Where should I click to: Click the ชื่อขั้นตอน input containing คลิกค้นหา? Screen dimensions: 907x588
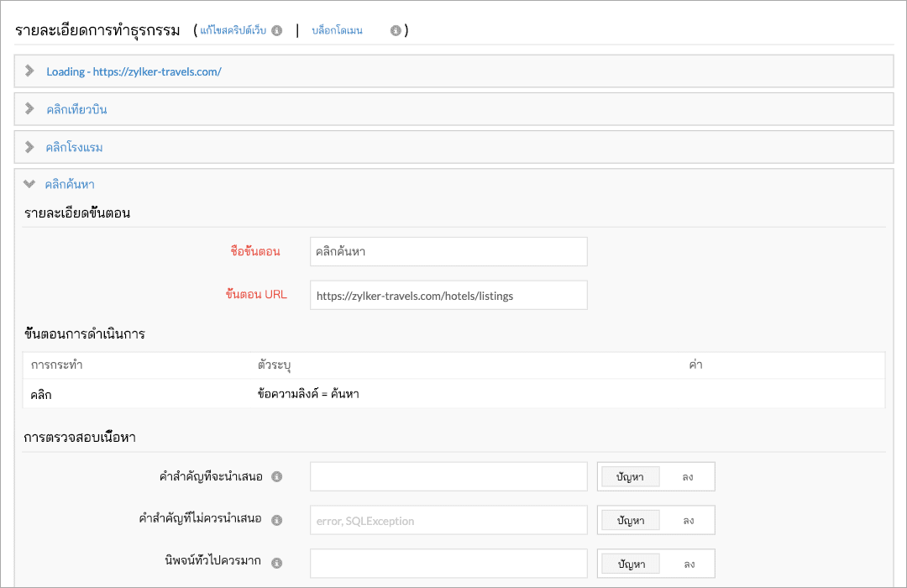[x=448, y=251]
